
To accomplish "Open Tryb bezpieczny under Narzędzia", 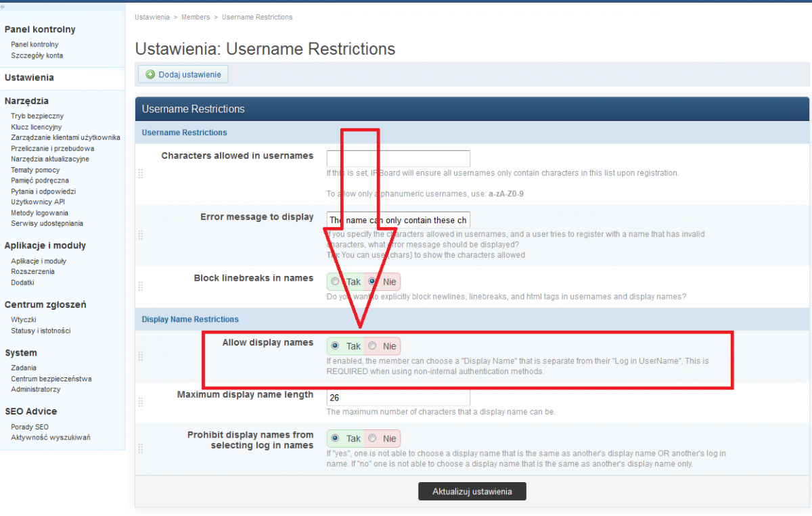I will (37, 116).
